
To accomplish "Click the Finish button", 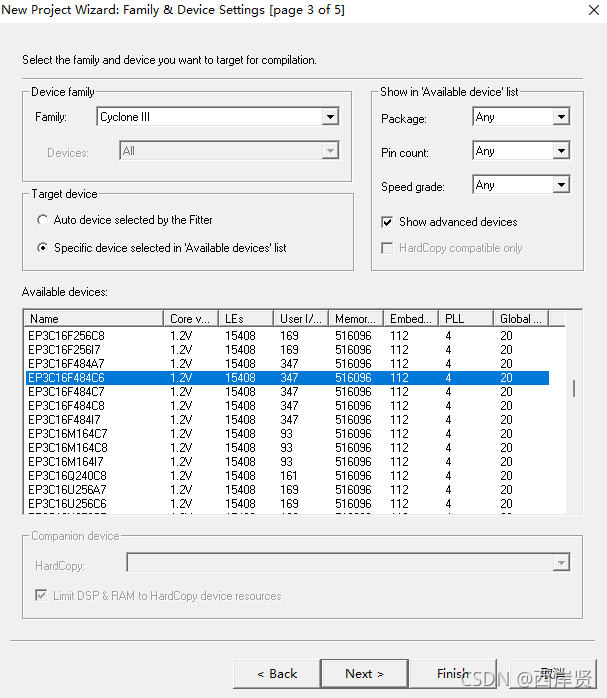I will point(453,674).
